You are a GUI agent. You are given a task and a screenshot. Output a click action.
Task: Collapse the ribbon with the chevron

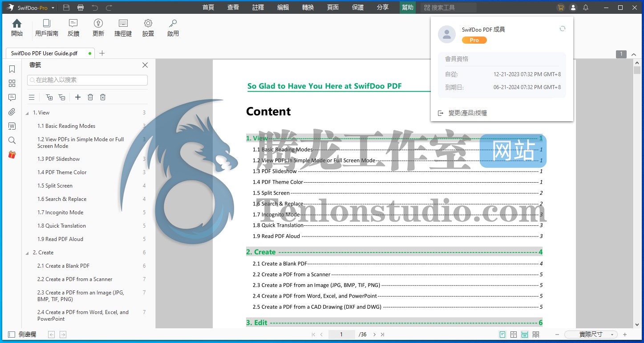click(634, 54)
